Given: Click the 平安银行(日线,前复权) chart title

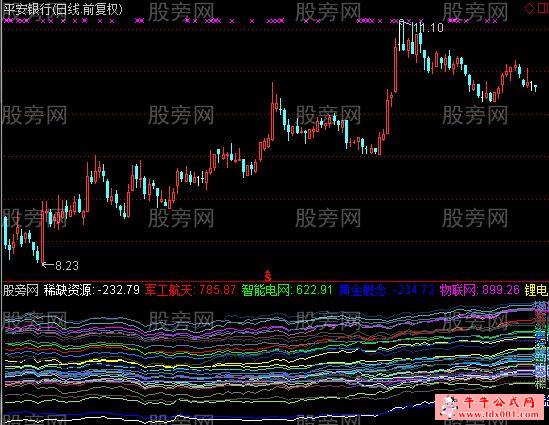Looking at the screenshot, I should [x=63, y=9].
